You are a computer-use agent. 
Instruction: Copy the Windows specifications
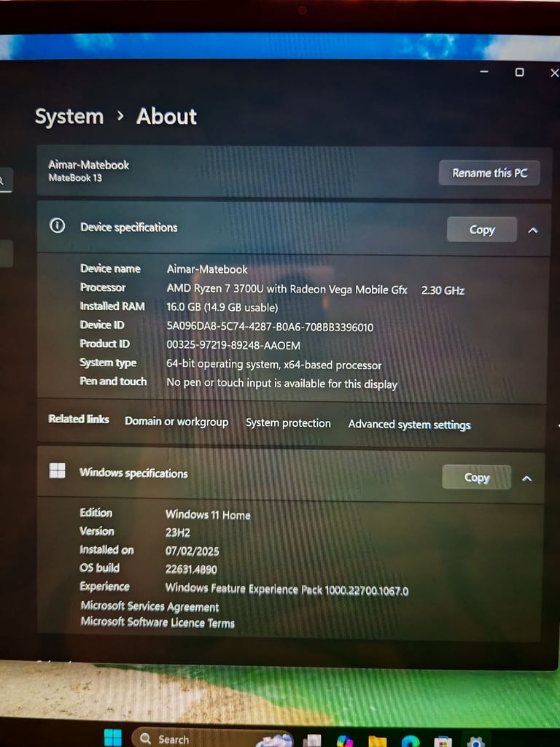point(476,477)
